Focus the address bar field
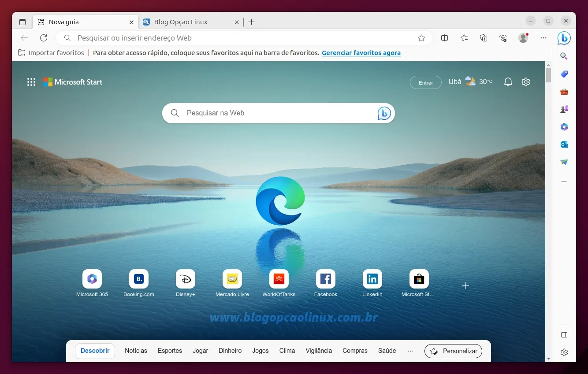588x374 pixels. (244, 38)
